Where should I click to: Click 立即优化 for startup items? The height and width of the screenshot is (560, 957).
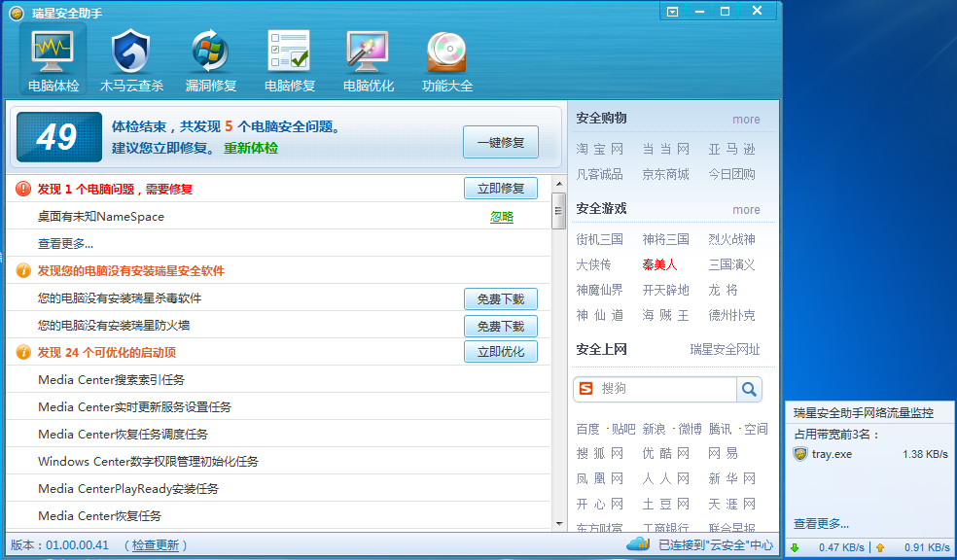click(501, 352)
